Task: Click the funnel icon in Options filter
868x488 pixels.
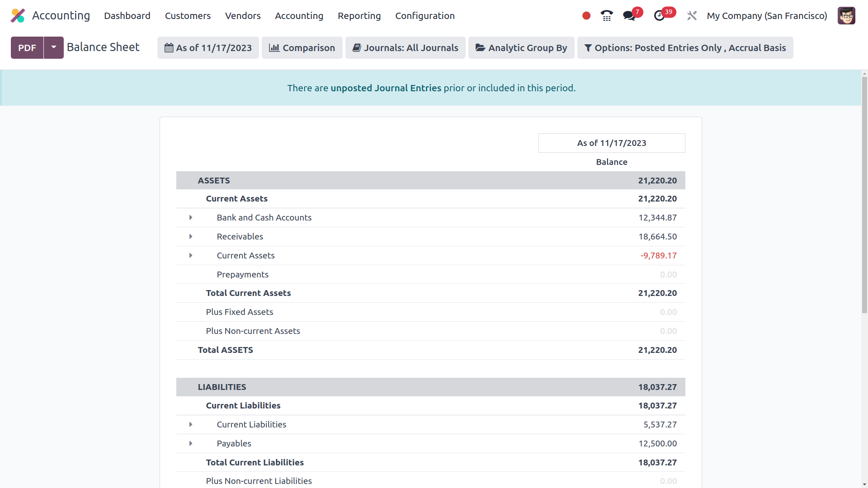Action: (x=588, y=47)
